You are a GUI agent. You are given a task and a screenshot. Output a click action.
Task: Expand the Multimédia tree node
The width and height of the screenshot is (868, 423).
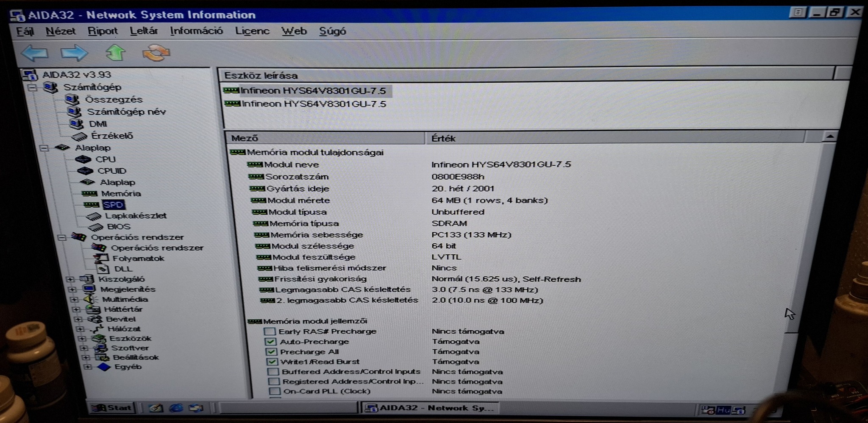[x=75, y=299]
